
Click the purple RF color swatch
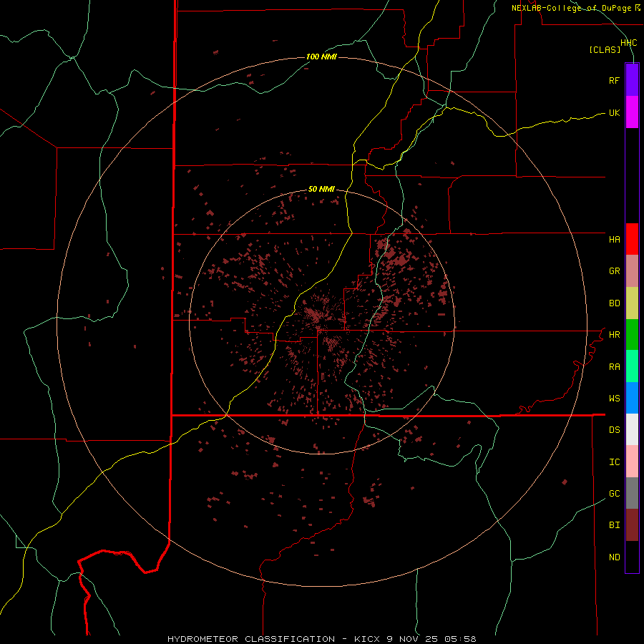point(632,80)
